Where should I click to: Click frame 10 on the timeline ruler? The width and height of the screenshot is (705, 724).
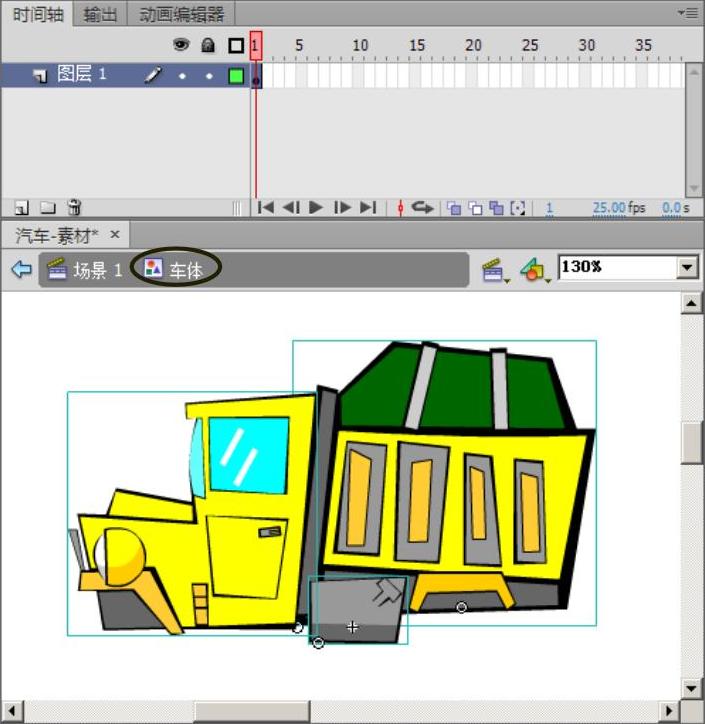(361, 45)
